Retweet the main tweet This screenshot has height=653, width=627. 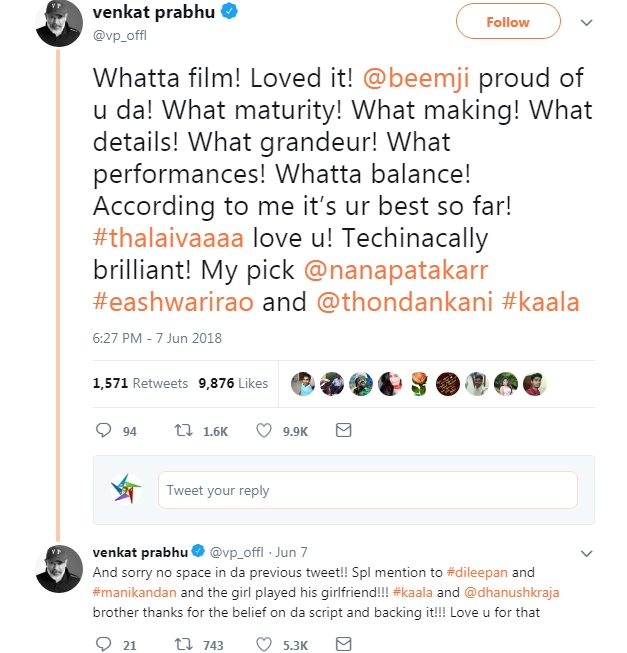[x=184, y=430]
